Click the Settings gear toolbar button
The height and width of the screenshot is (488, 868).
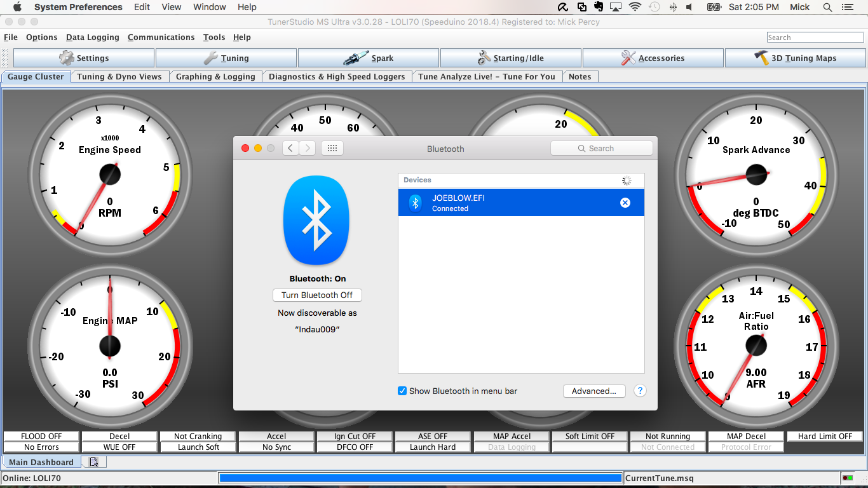click(84, 58)
